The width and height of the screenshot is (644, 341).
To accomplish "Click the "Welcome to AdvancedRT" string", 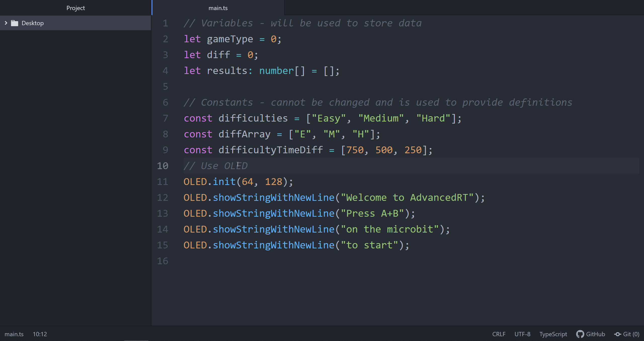I will [407, 198].
